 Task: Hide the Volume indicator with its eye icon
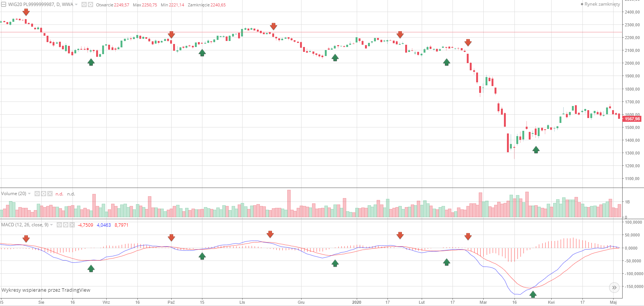tap(37, 194)
